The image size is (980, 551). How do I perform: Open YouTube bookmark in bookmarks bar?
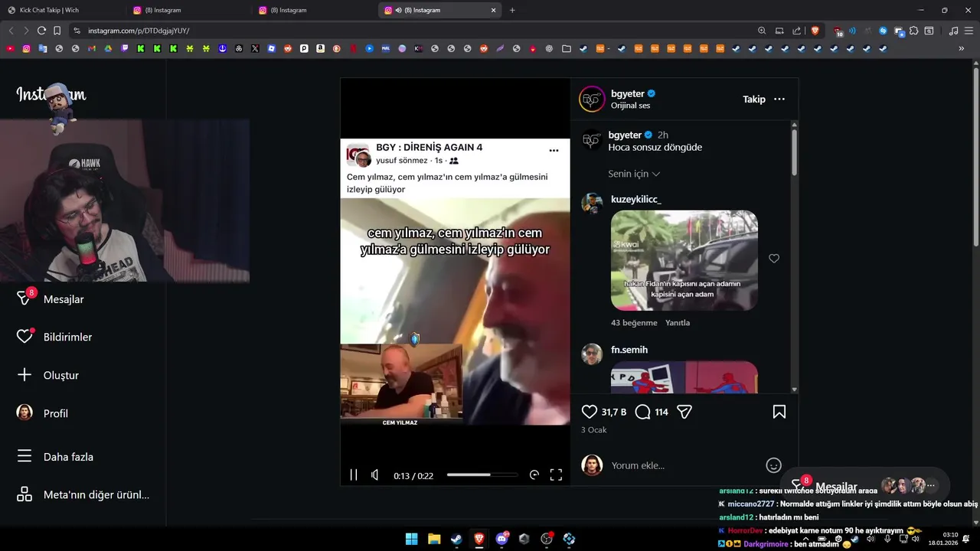10,48
